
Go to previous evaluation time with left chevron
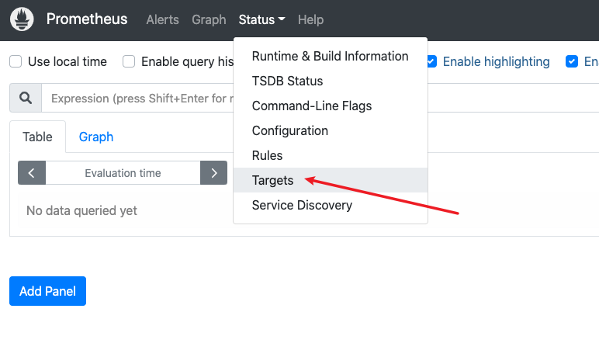(x=32, y=173)
